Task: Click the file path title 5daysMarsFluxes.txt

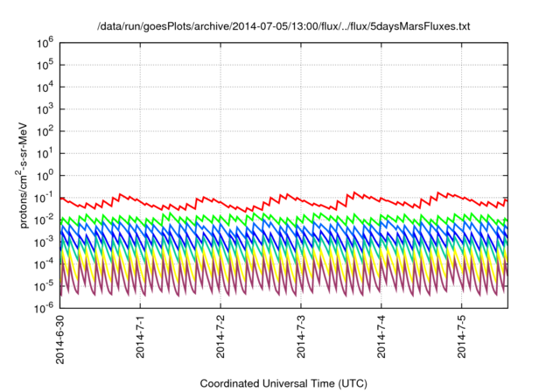Action: (x=283, y=26)
